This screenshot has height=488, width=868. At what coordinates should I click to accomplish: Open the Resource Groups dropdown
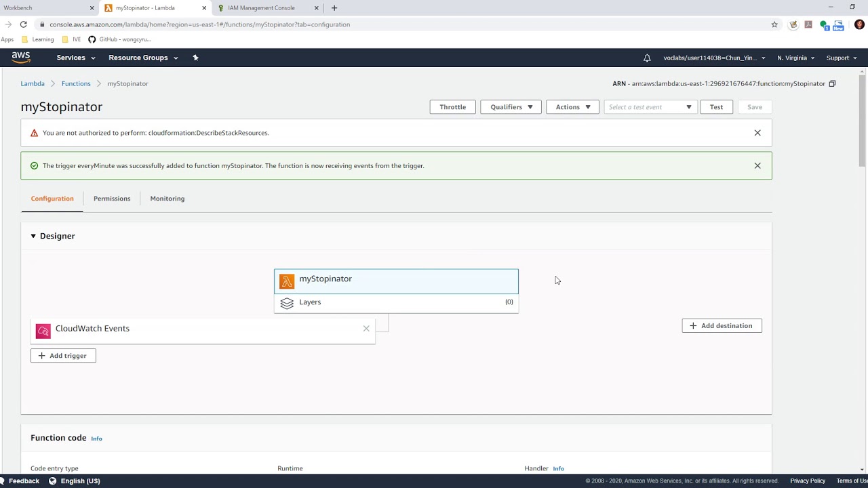(x=143, y=58)
